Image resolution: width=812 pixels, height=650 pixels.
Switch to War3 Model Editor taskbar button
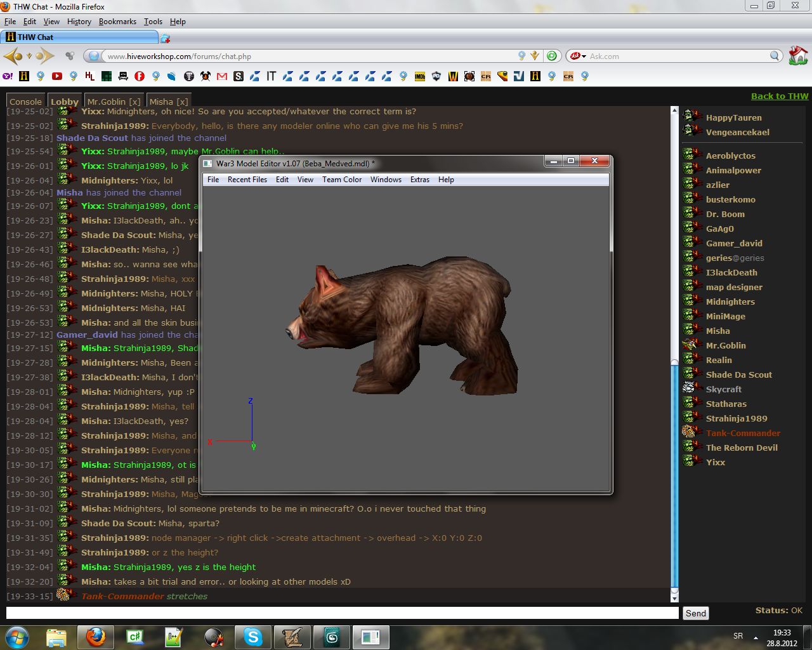pyautogui.click(x=371, y=637)
